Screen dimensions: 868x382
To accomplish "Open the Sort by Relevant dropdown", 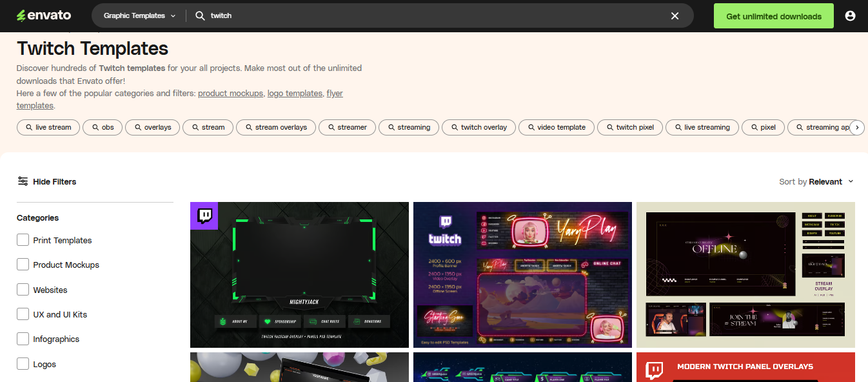I will [816, 181].
